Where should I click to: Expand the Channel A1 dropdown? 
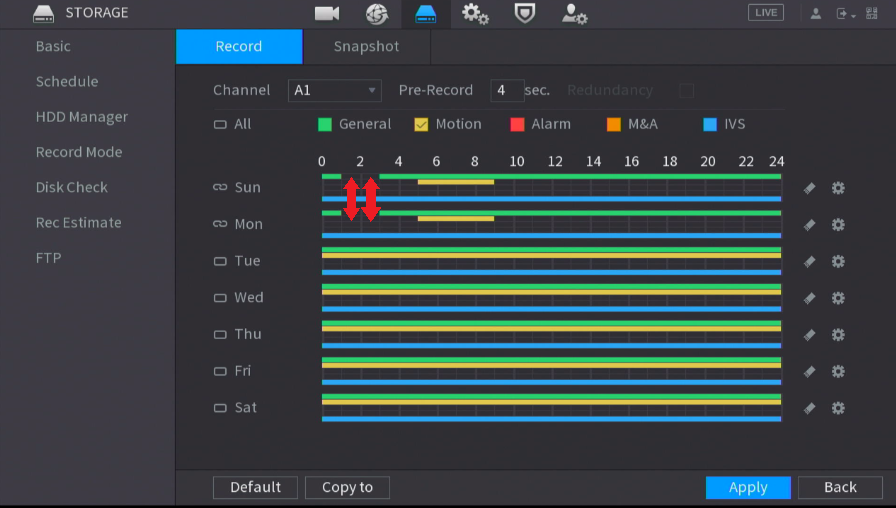335,90
